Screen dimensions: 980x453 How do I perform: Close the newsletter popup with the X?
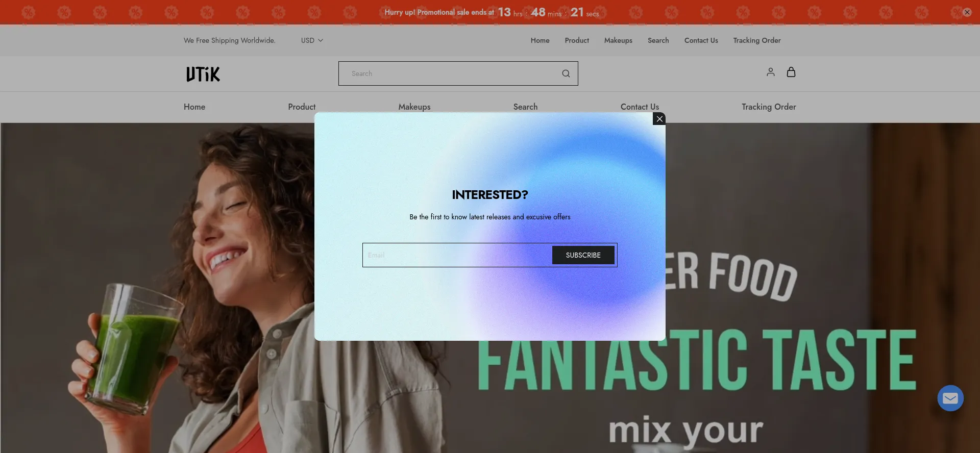point(659,119)
